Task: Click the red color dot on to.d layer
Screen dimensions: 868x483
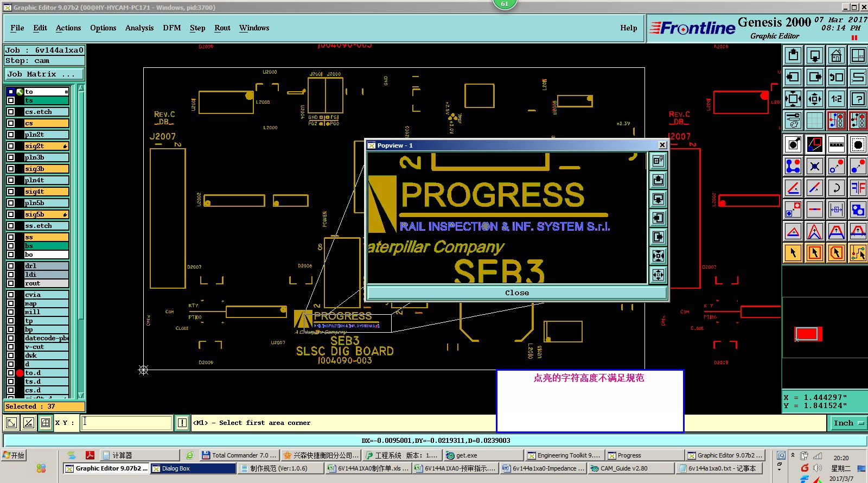Action: (20, 373)
